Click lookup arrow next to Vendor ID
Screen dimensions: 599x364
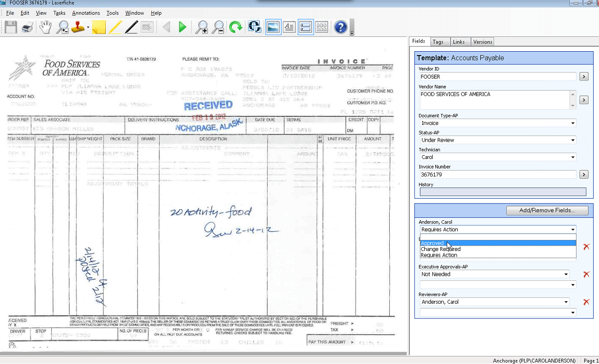[x=584, y=76]
